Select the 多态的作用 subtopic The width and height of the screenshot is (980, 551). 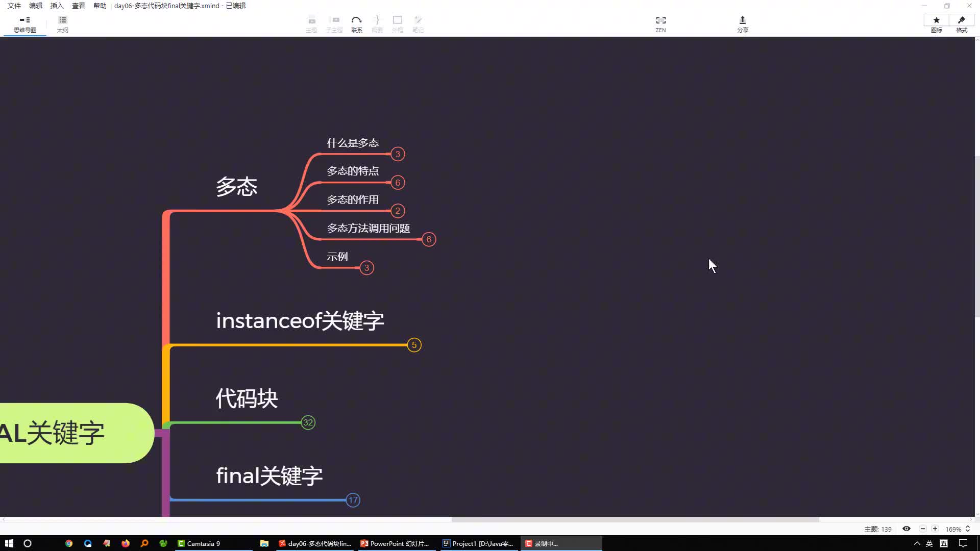point(353,199)
